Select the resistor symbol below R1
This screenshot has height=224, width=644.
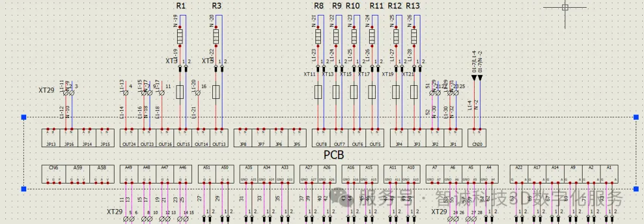(x=179, y=36)
